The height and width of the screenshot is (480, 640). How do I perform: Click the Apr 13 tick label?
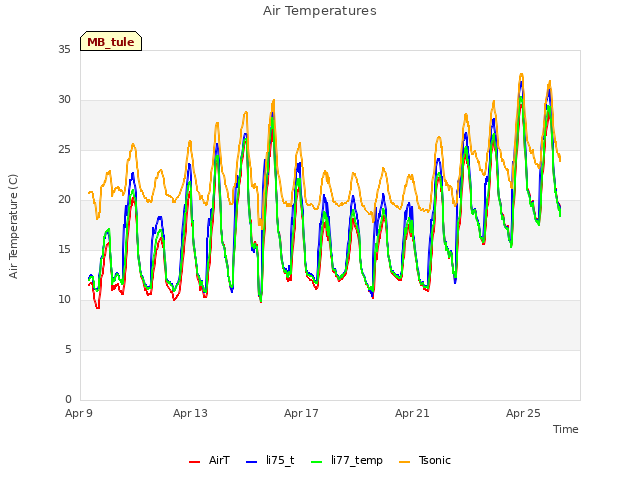pos(190,413)
